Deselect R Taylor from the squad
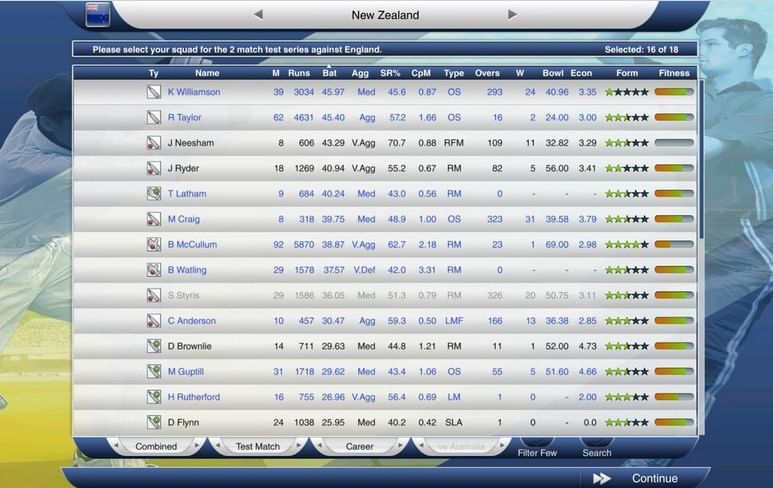 pyautogui.click(x=186, y=117)
